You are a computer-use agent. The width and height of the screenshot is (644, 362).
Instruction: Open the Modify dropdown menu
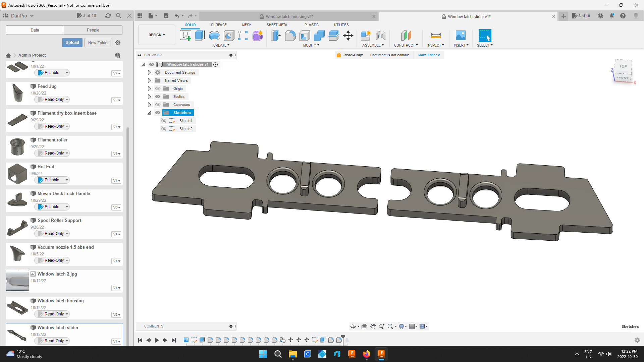311,45
